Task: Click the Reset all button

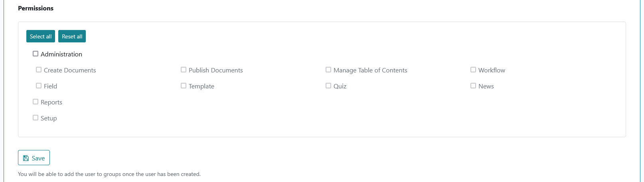Action: [x=72, y=36]
